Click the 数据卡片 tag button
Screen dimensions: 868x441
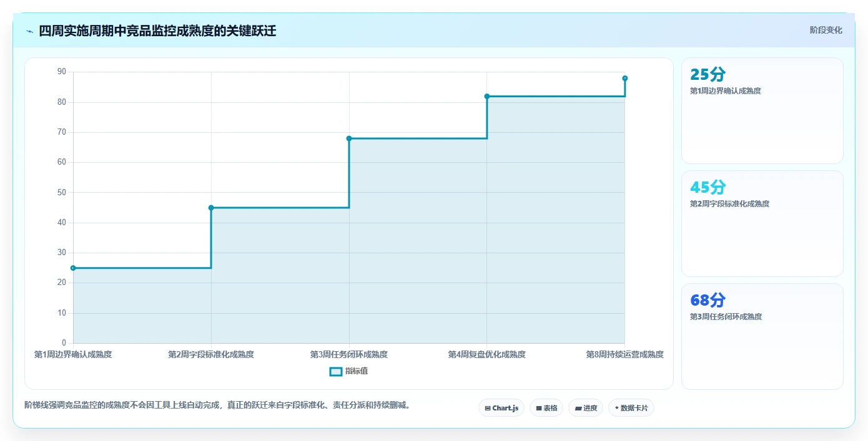pyautogui.click(x=631, y=408)
